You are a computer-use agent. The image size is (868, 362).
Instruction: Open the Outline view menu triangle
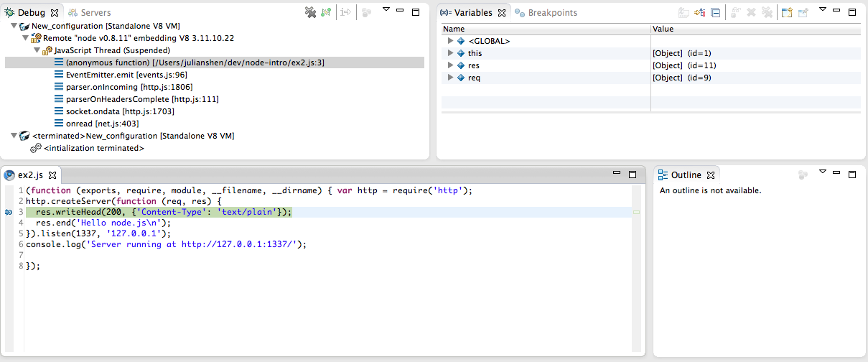pyautogui.click(x=823, y=172)
